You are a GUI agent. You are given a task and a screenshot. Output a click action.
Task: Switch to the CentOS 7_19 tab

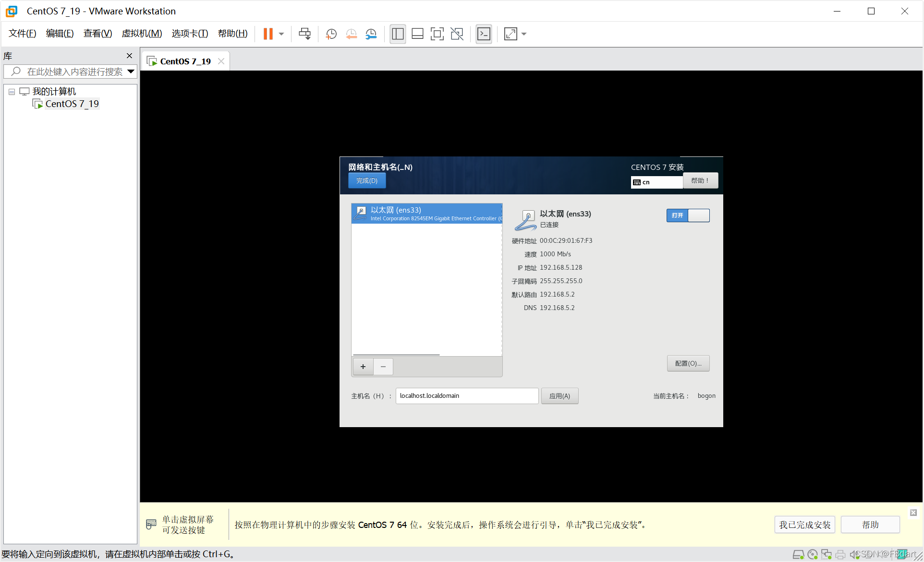pos(185,61)
